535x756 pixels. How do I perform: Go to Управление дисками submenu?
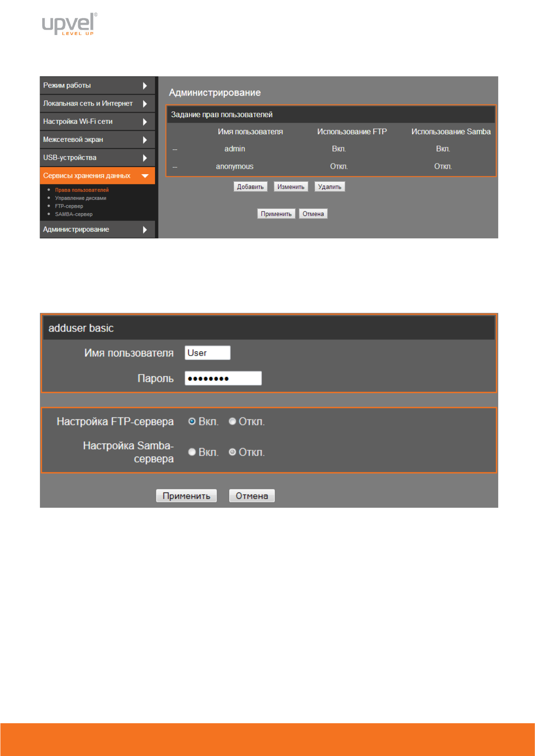pos(80,198)
